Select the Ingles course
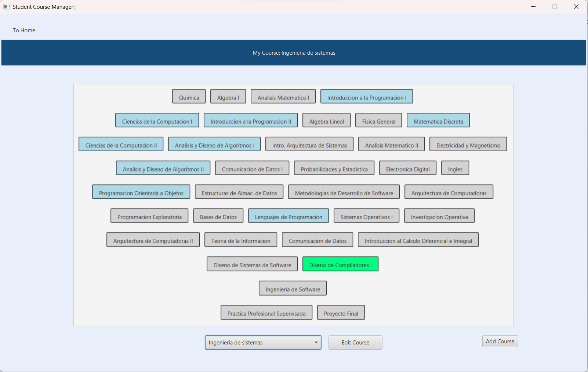Viewport: 588px width, 372px height. click(x=455, y=168)
